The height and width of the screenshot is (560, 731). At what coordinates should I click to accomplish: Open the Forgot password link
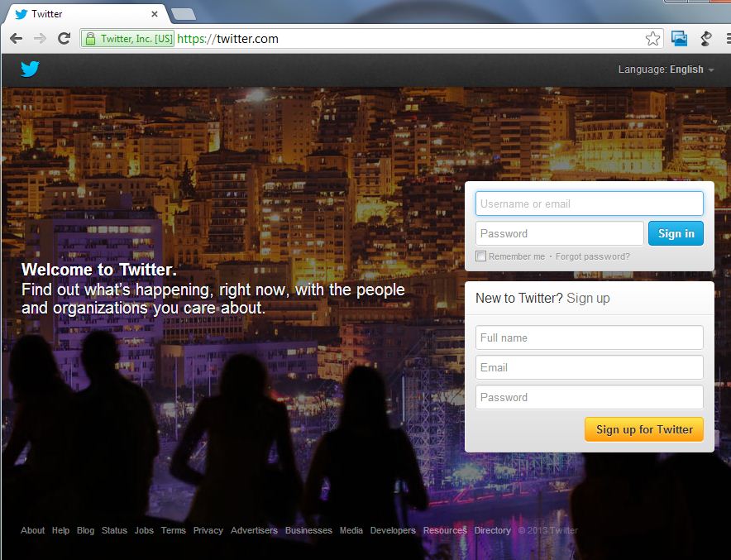(x=592, y=256)
